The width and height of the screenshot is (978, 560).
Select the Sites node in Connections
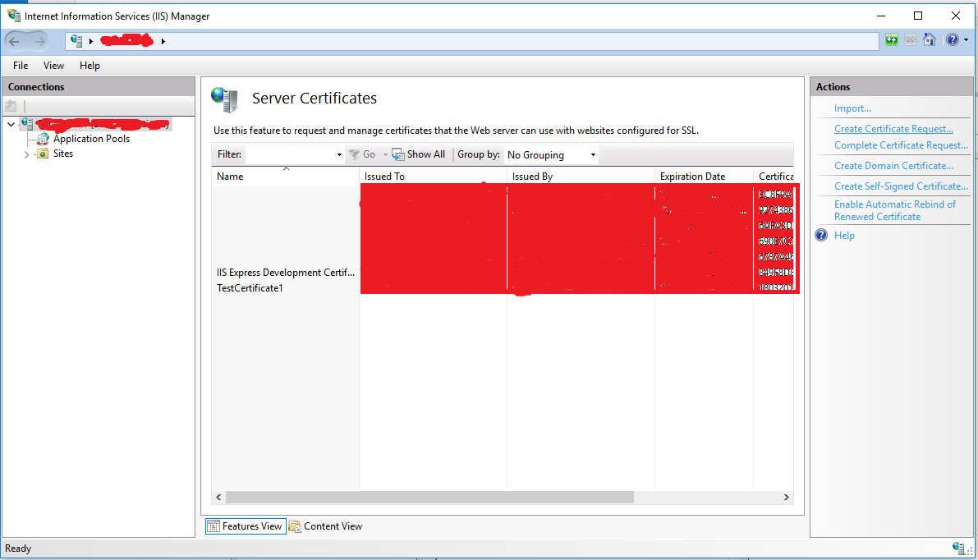point(63,154)
